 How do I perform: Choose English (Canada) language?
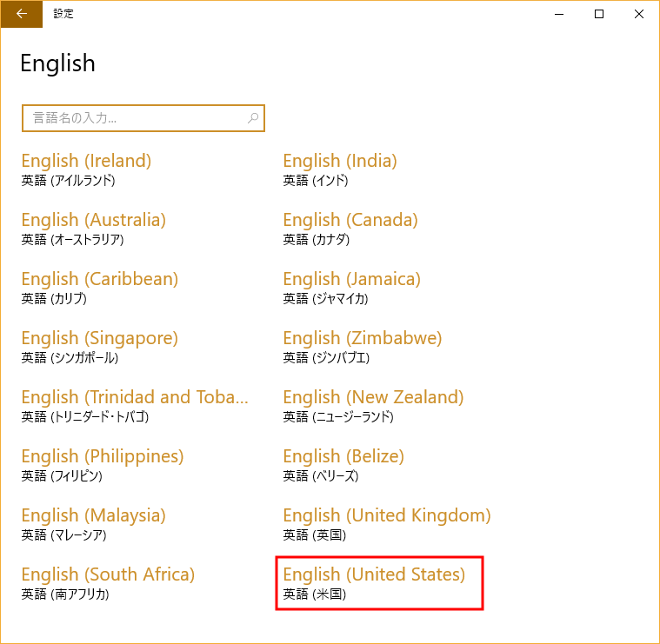[x=350, y=229]
